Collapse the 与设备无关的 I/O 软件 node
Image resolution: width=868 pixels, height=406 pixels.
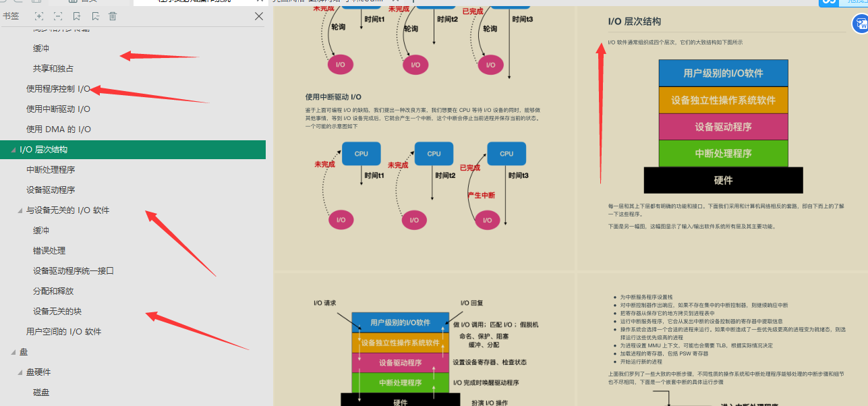(x=20, y=210)
